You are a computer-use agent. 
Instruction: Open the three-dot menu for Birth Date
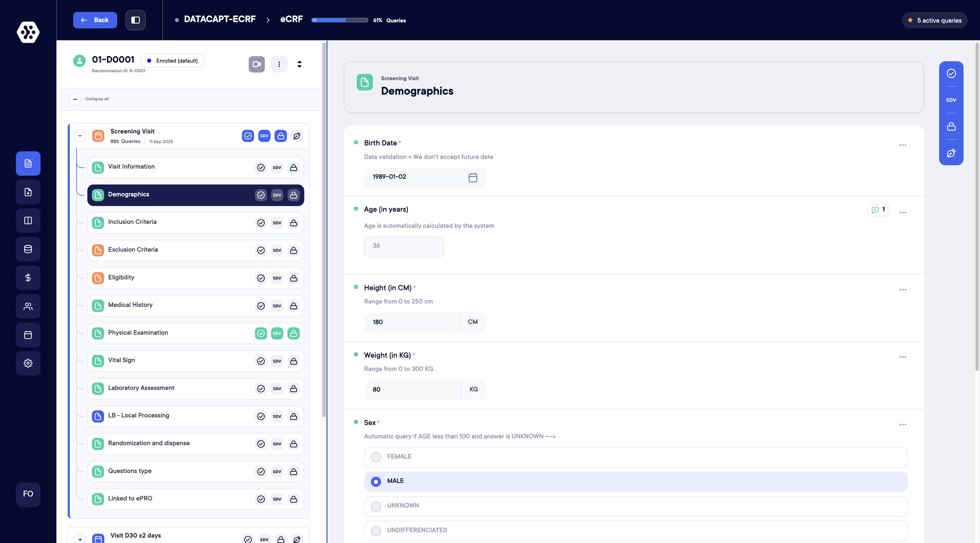click(902, 145)
